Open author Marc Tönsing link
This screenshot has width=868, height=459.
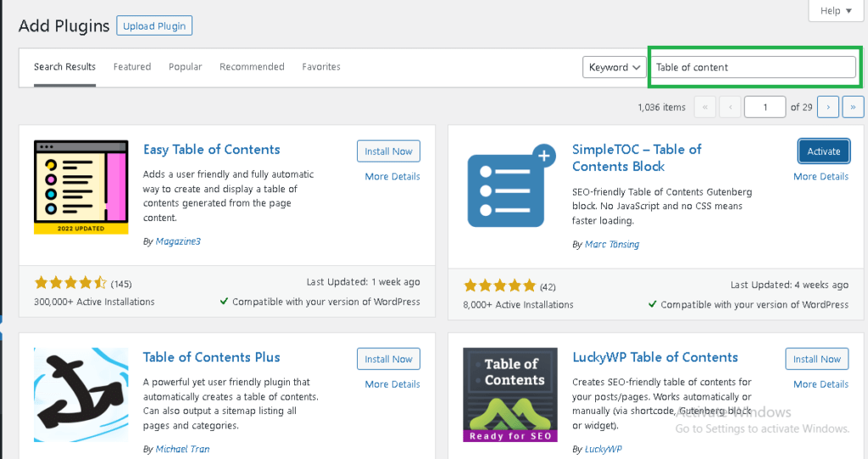[x=612, y=245]
